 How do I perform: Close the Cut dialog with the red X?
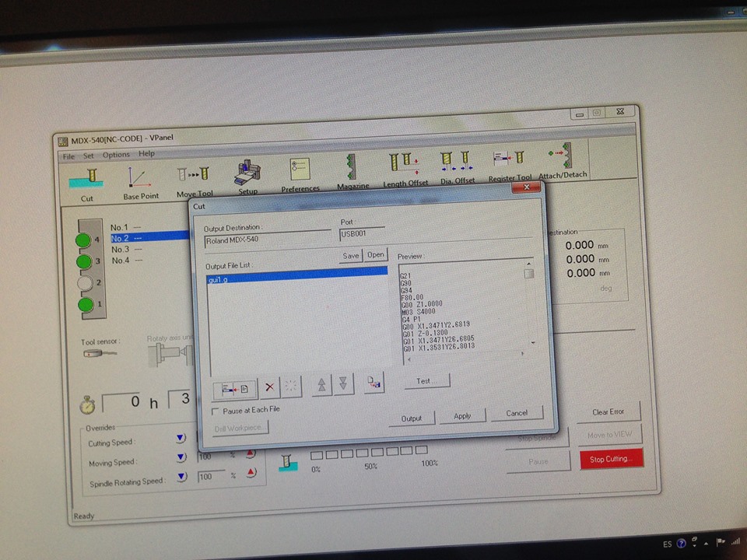click(x=526, y=187)
